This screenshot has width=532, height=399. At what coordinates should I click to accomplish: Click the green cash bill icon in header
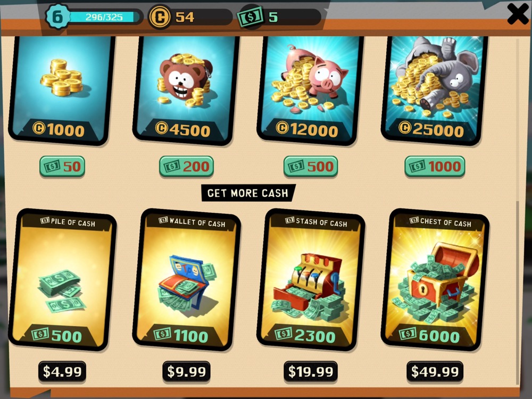pyautogui.click(x=251, y=16)
